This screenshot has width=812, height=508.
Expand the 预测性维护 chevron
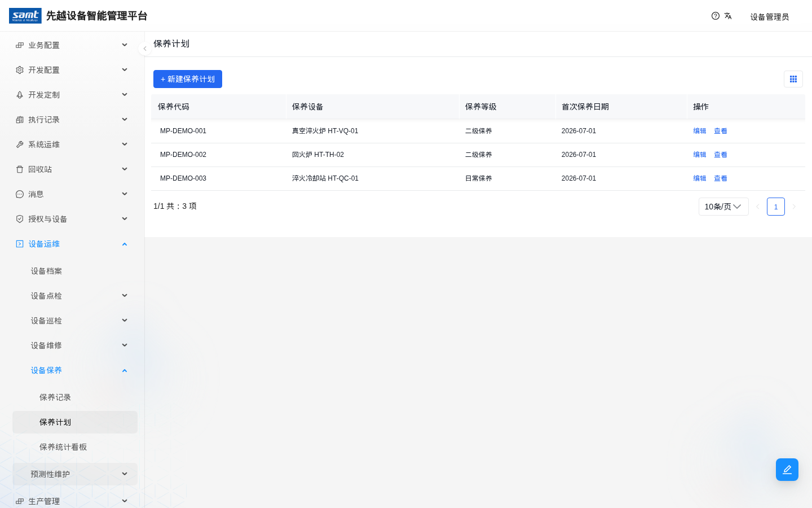[x=125, y=474]
